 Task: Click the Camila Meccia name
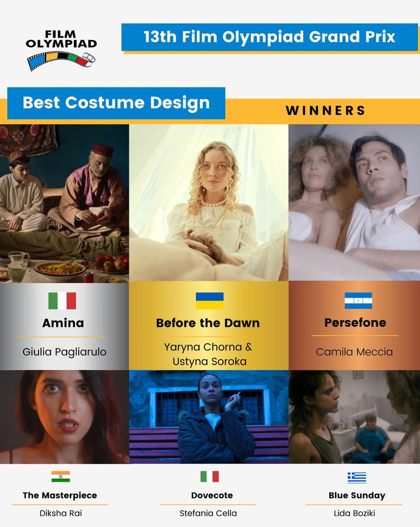(x=354, y=352)
